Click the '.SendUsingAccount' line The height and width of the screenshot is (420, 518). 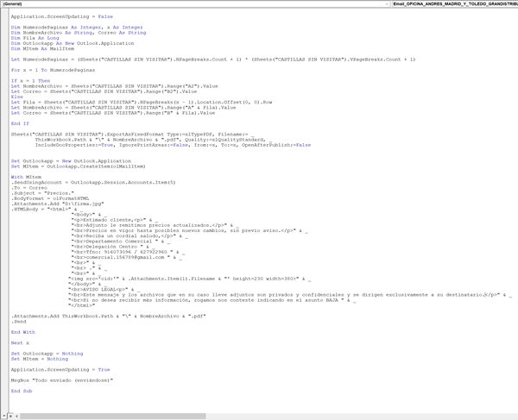click(93, 183)
